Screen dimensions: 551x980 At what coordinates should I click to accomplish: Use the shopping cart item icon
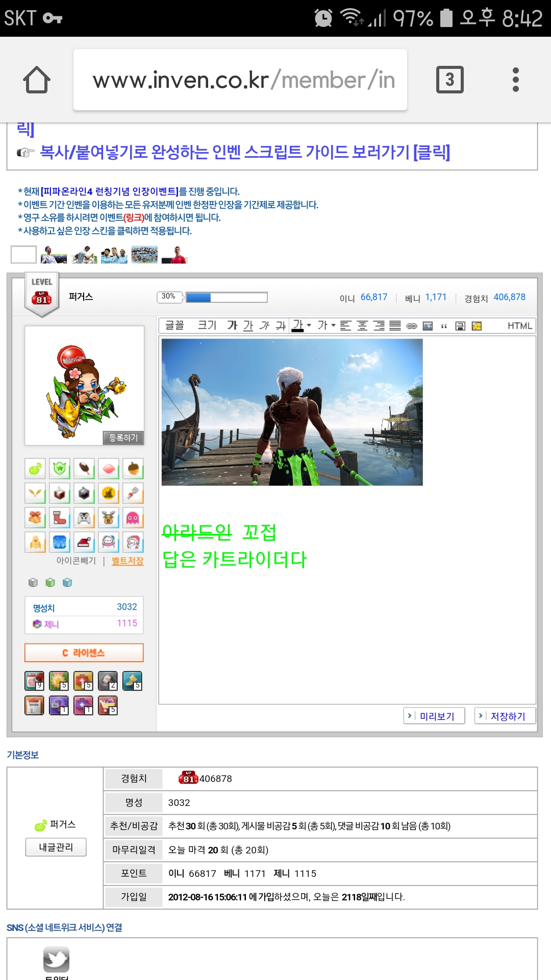click(108, 705)
